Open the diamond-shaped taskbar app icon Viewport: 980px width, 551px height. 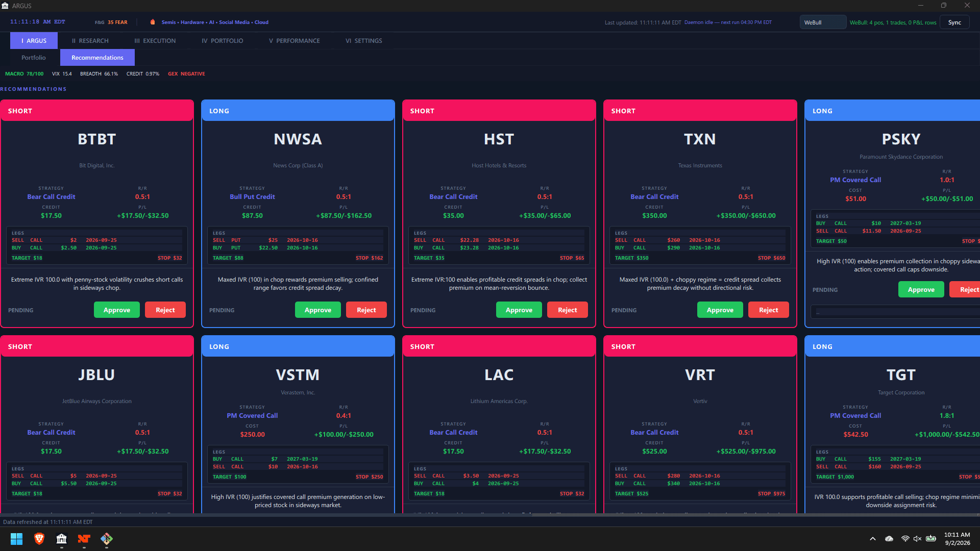coord(107,539)
